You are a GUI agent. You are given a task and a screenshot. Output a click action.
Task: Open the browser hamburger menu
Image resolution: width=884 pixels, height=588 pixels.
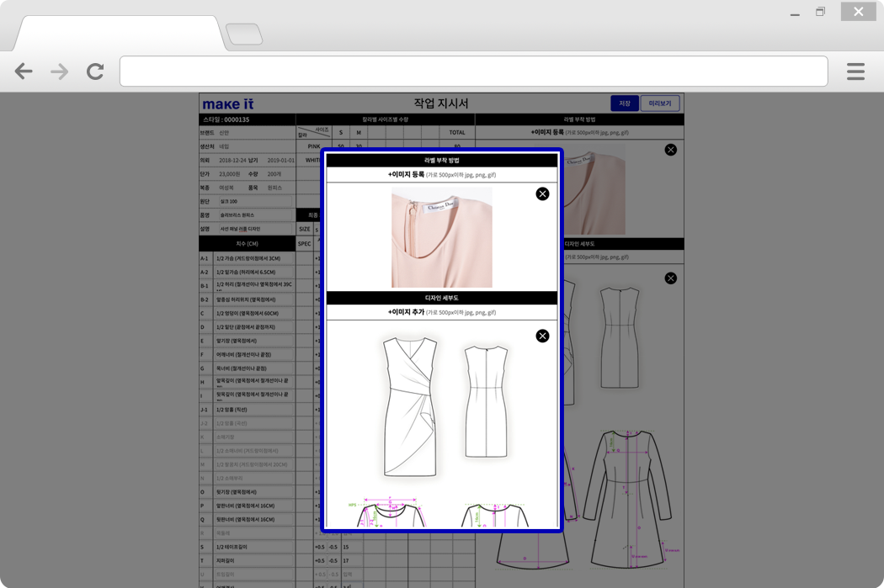click(x=855, y=72)
